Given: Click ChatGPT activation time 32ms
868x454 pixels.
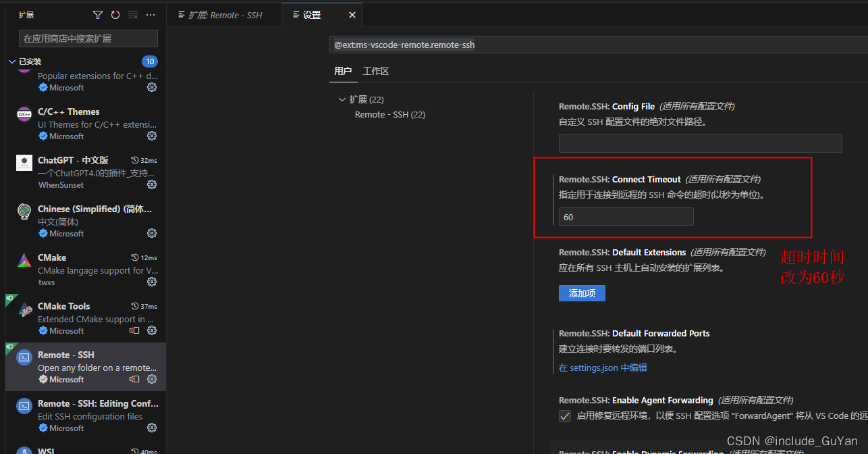Looking at the screenshot, I should (x=144, y=161).
